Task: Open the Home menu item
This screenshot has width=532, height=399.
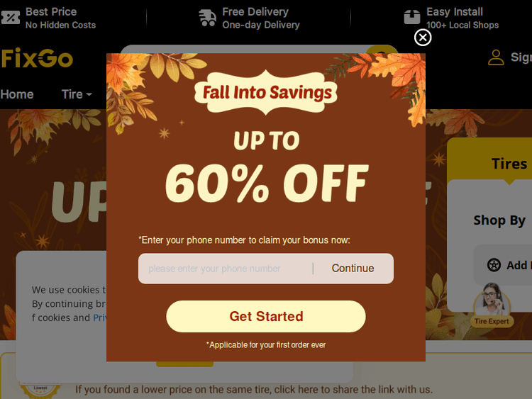Action: coord(17,94)
